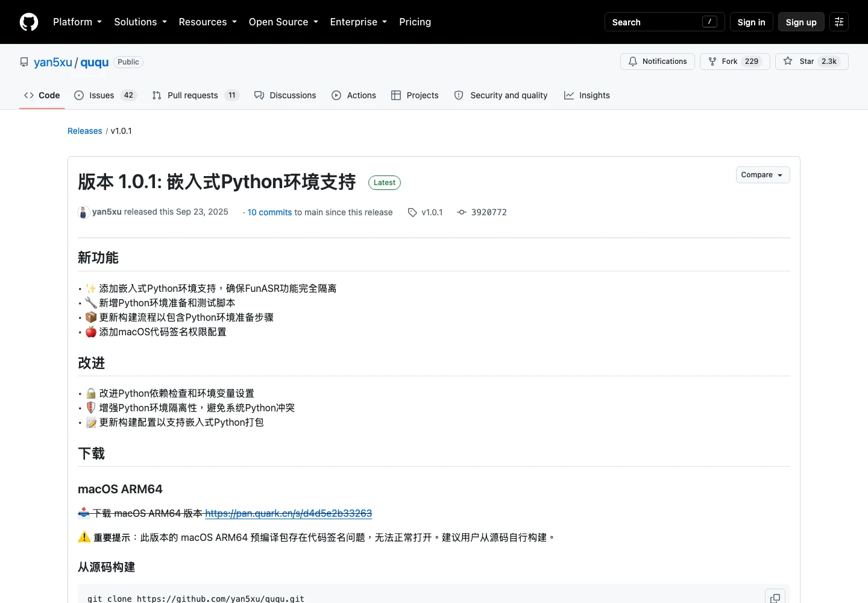The height and width of the screenshot is (603, 868).
Task: Copy the git clone command
Action: (775, 598)
